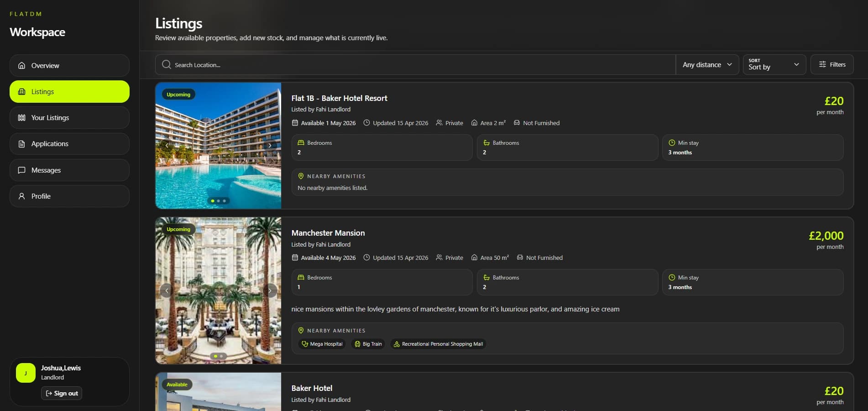868x411 pixels.
Task: Open the Filters panel
Action: coord(832,64)
